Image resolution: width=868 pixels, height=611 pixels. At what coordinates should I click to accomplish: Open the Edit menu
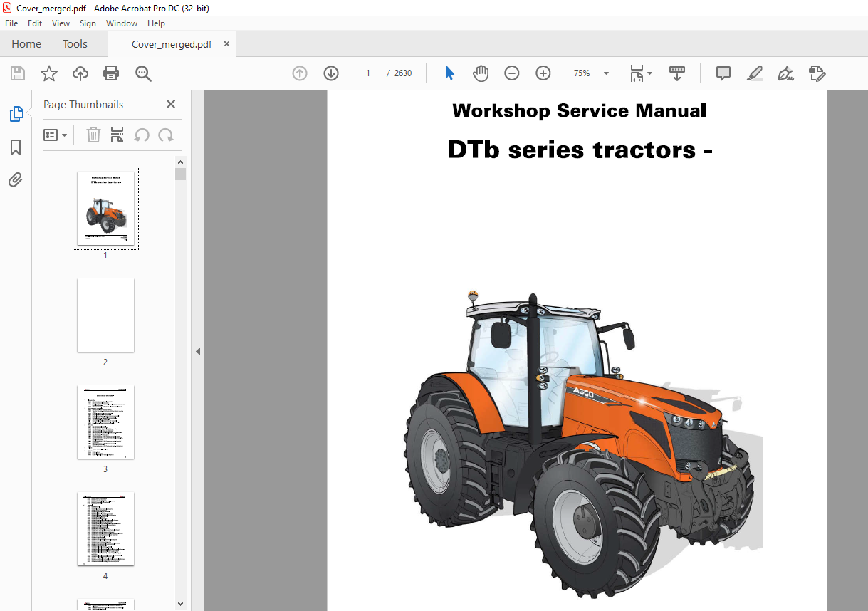click(35, 23)
